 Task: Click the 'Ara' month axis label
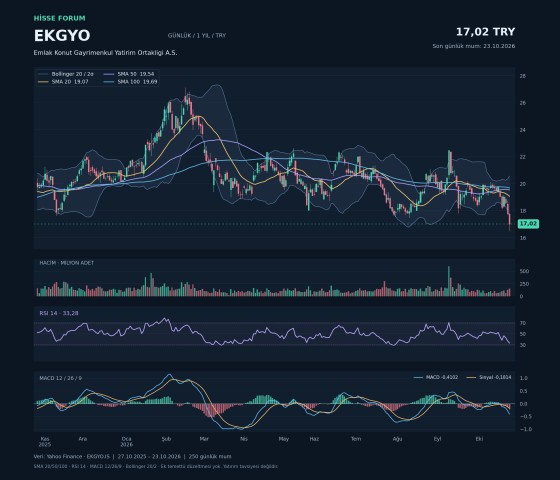(x=82, y=439)
